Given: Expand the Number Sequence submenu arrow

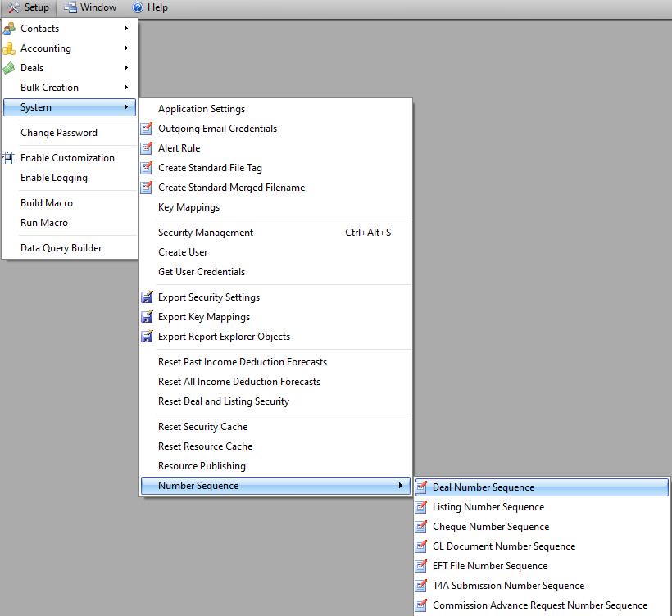Looking at the screenshot, I should [x=401, y=486].
